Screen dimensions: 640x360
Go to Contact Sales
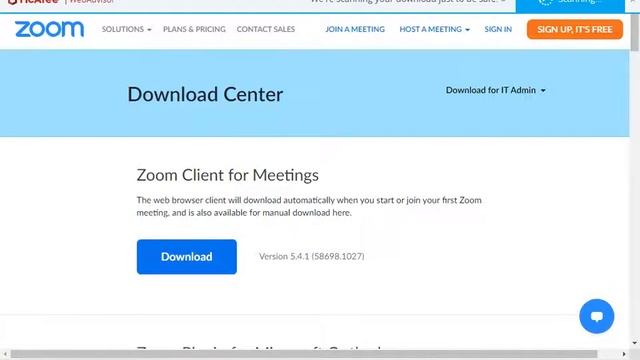(266, 29)
